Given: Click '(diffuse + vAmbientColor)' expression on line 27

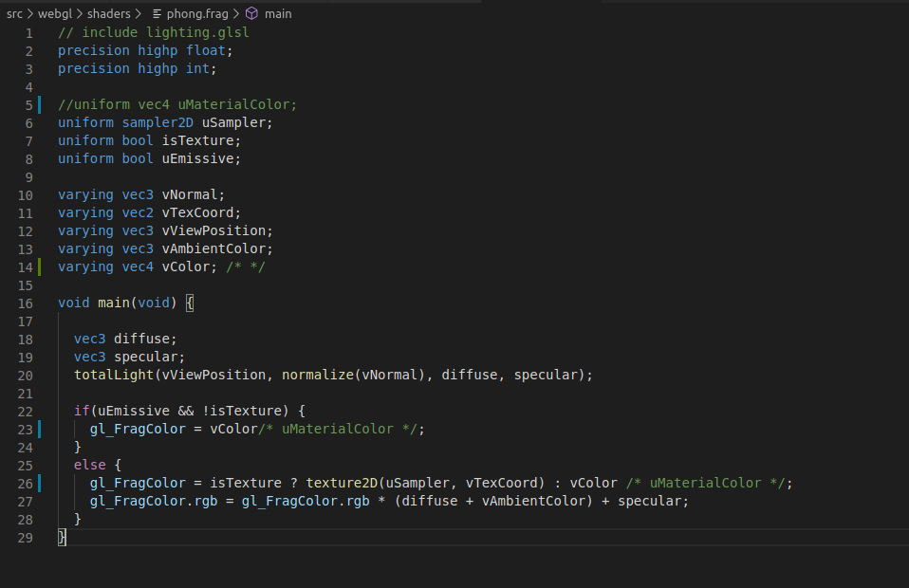Looking at the screenshot, I should [x=493, y=501].
